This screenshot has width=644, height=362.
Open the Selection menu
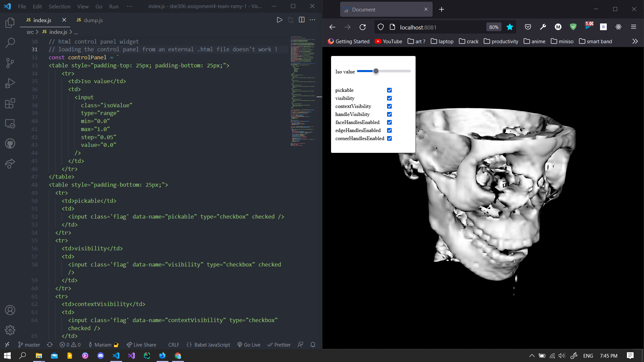click(59, 6)
